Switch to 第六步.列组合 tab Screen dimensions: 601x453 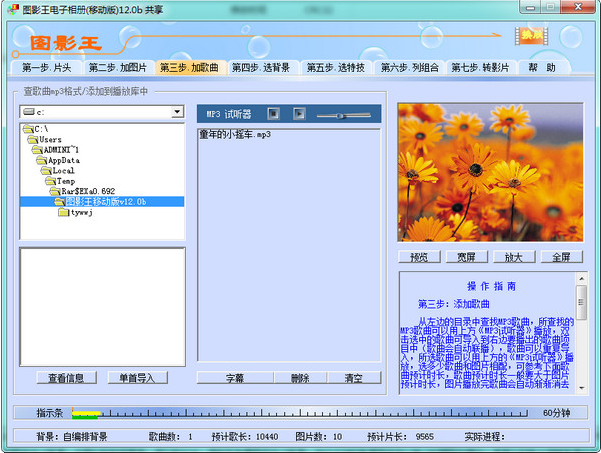point(409,67)
